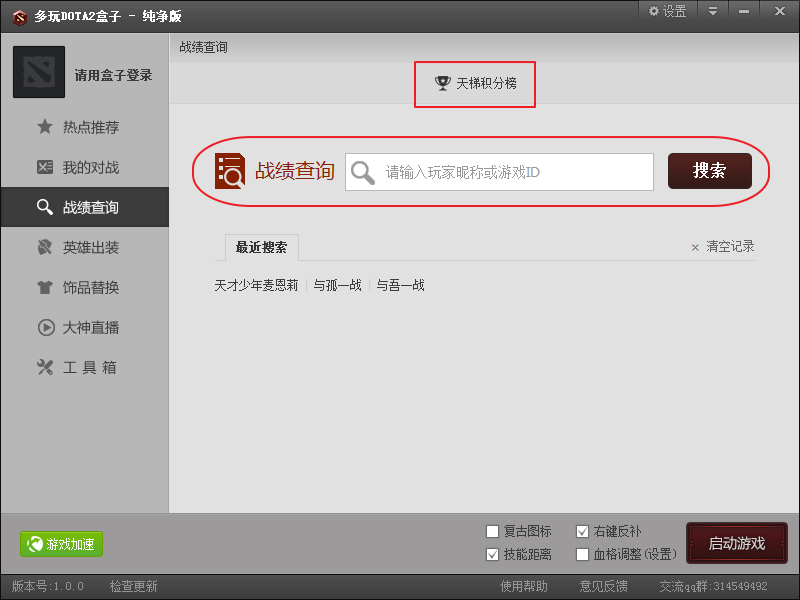Click the 搜索 button
This screenshot has height=600, width=800.
(x=710, y=171)
